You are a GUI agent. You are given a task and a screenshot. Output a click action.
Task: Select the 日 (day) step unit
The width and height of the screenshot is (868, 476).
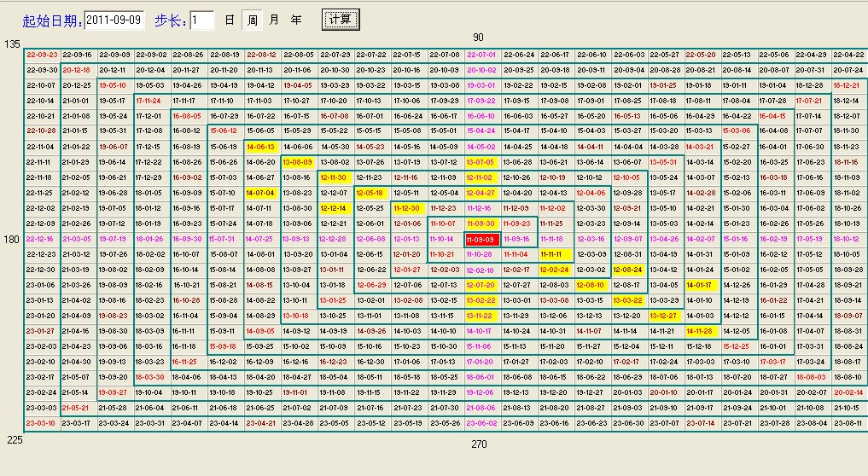[x=229, y=19]
